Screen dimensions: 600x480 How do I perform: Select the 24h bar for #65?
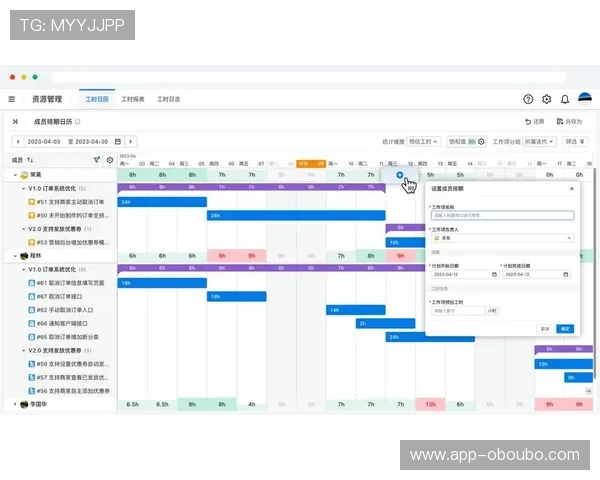tap(430, 337)
